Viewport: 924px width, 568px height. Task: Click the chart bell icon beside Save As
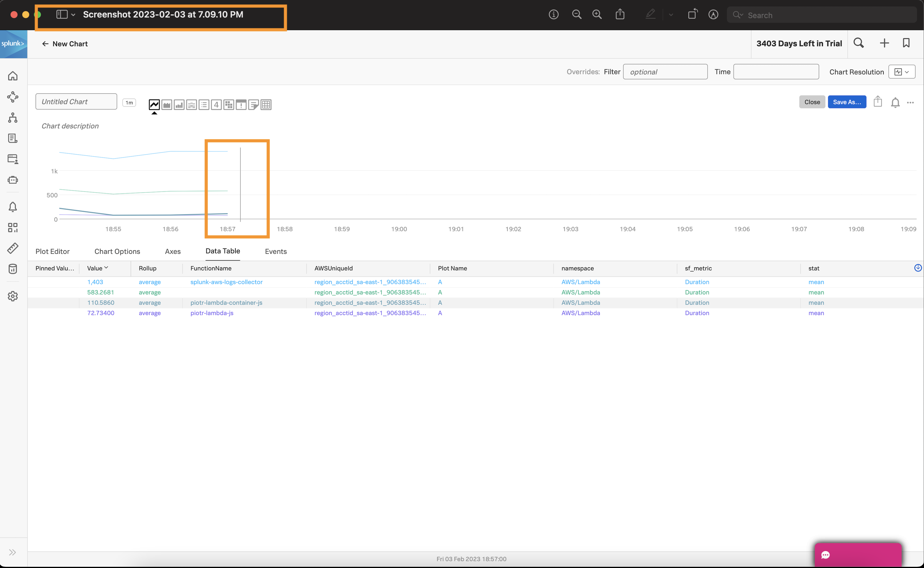point(895,102)
